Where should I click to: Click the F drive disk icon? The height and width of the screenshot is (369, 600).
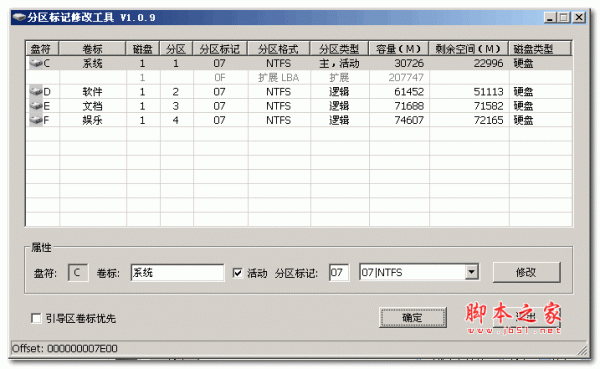[36, 120]
